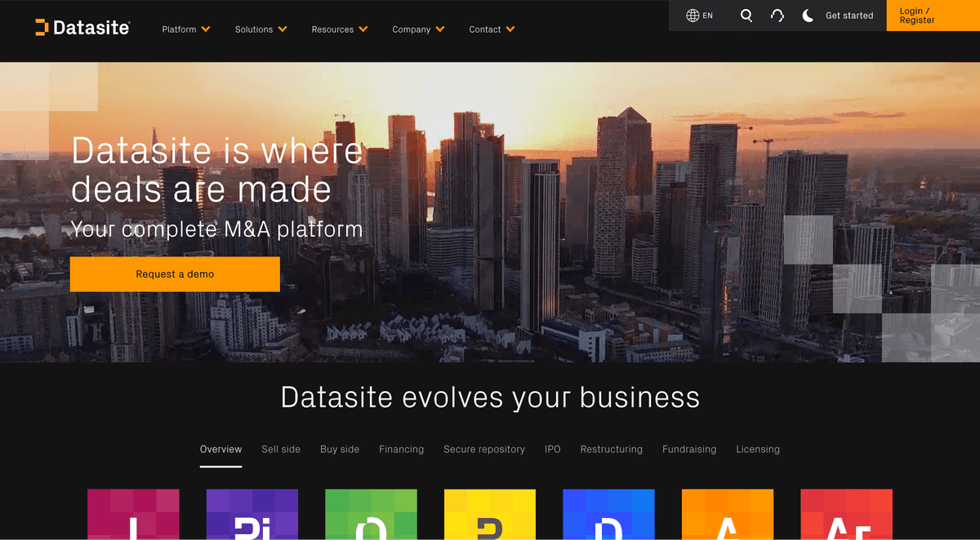The width and height of the screenshot is (980, 540).
Task: Click the blue Diligence product tile
Action: (x=608, y=515)
